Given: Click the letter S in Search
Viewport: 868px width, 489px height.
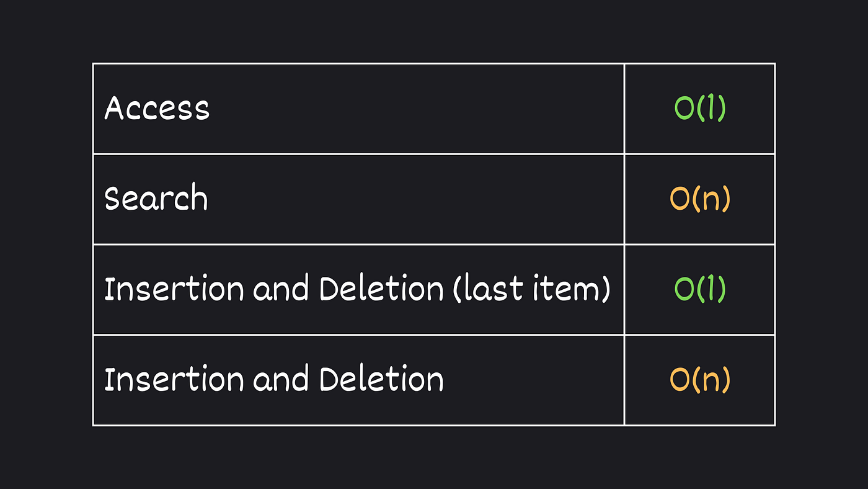Looking at the screenshot, I should click(113, 199).
